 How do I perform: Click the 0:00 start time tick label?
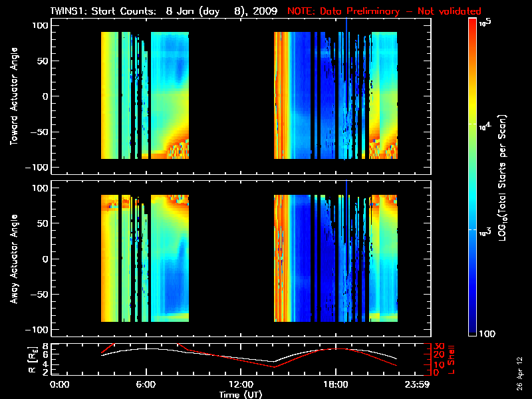(x=60, y=384)
